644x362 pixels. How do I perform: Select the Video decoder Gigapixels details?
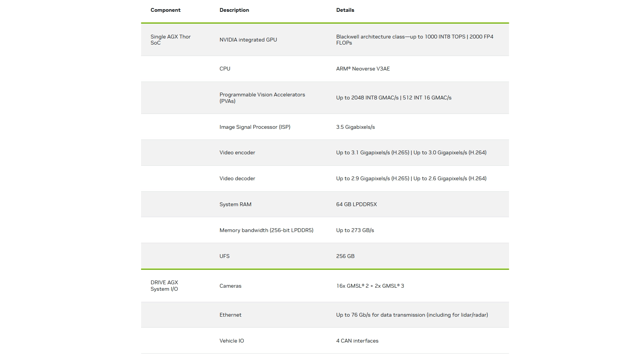point(411,179)
